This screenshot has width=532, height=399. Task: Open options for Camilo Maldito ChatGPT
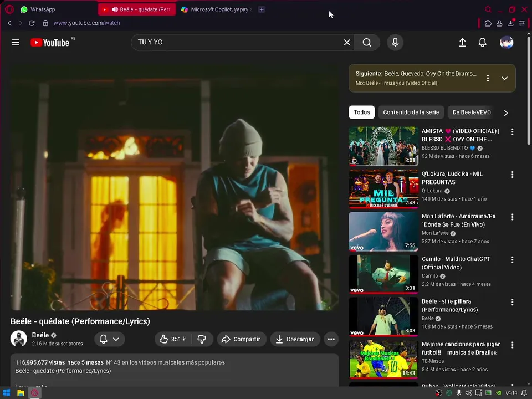512,259
